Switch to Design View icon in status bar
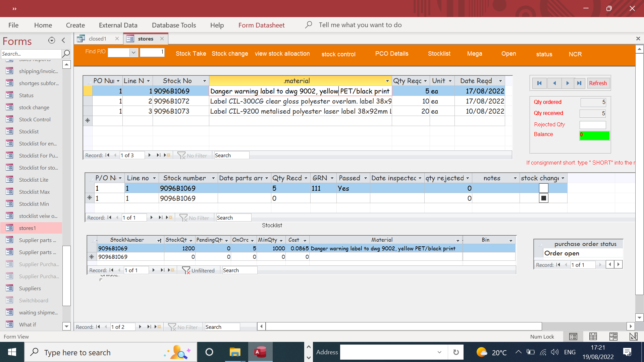Viewport: 644px width, 362px height. [633, 336]
